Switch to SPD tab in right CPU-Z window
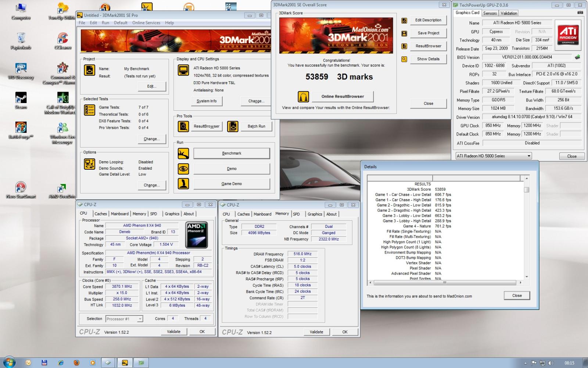The width and height of the screenshot is (588, 368). pos(296,214)
